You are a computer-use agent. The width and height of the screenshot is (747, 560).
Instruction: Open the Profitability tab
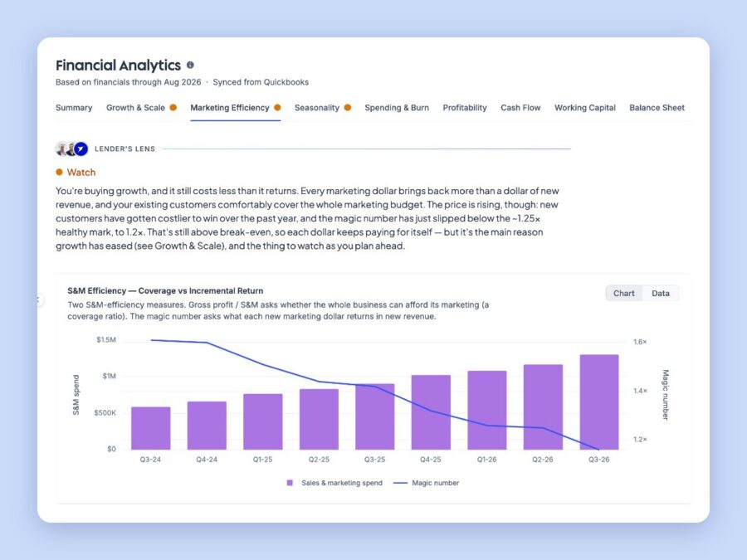coord(465,108)
